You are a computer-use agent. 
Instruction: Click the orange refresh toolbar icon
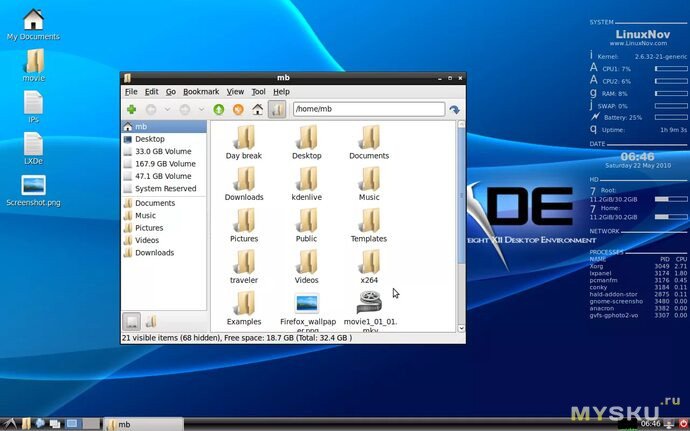[238, 109]
